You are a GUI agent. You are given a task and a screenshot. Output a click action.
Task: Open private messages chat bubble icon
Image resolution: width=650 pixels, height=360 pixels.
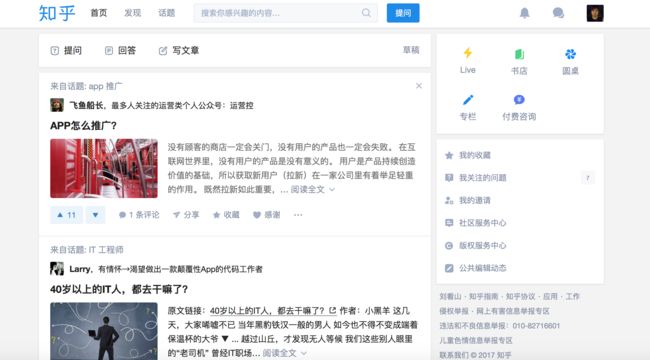[558, 13]
